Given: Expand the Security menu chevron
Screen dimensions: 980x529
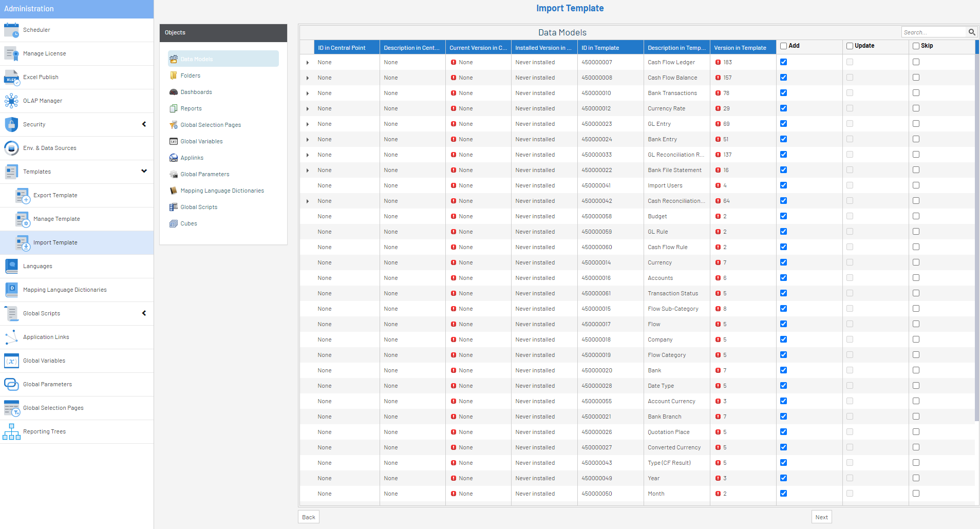Looking at the screenshot, I should click(144, 124).
